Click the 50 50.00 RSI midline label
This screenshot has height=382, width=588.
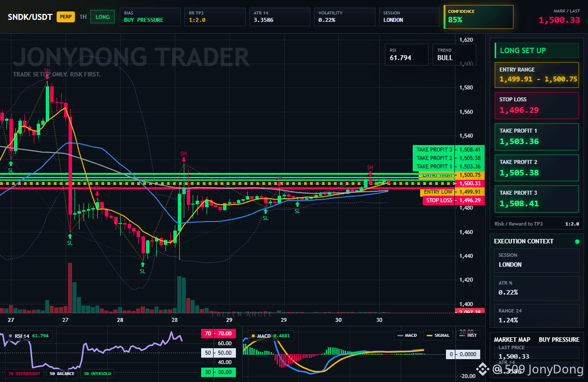218,353
